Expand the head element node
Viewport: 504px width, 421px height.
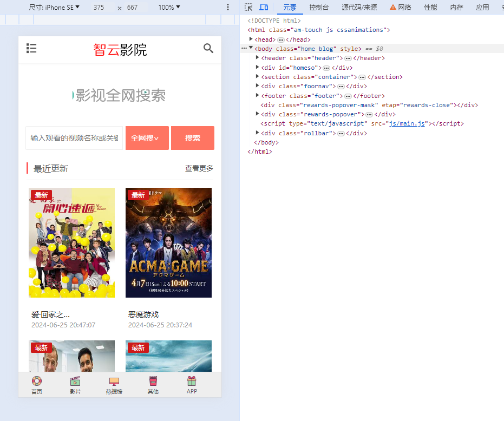pos(251,39)
